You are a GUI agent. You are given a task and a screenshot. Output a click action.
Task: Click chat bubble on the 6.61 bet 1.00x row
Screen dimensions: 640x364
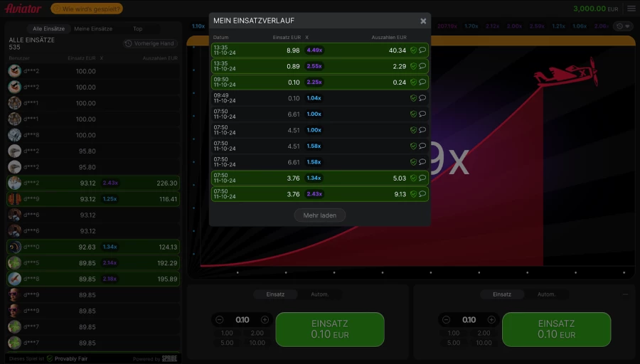[422, 114]
